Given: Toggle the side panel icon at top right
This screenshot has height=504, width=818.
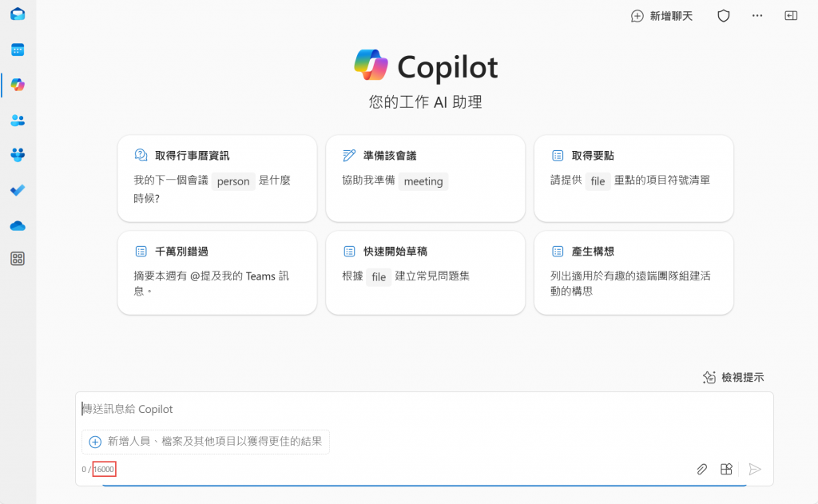Looking at the screenshot, I should (x=791, y=16).
